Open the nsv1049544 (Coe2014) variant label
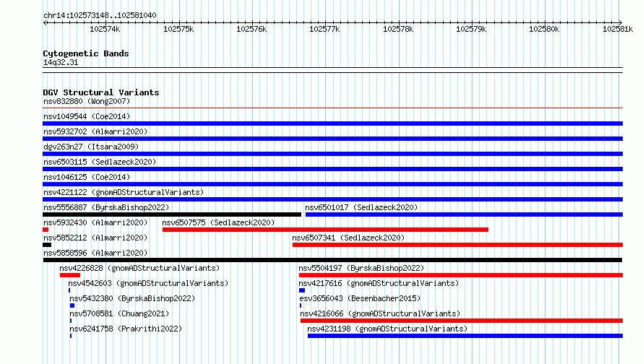 (87, 116)
